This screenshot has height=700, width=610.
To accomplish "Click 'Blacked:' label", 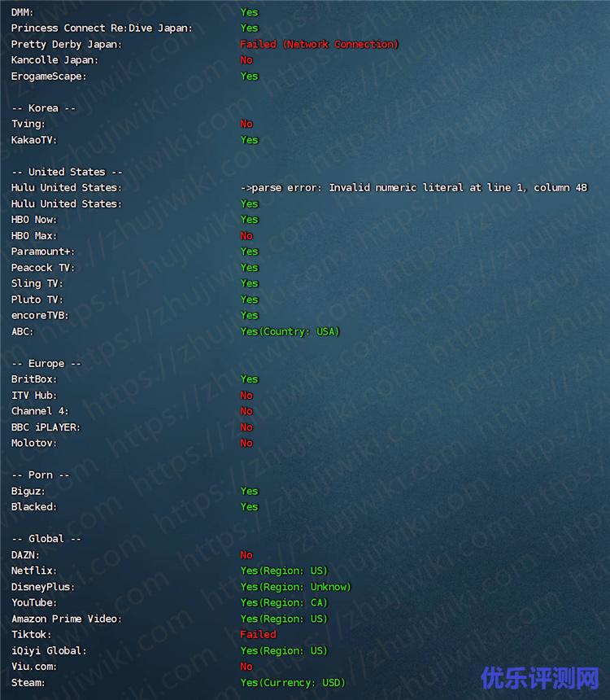I will (x=34, y=507).
